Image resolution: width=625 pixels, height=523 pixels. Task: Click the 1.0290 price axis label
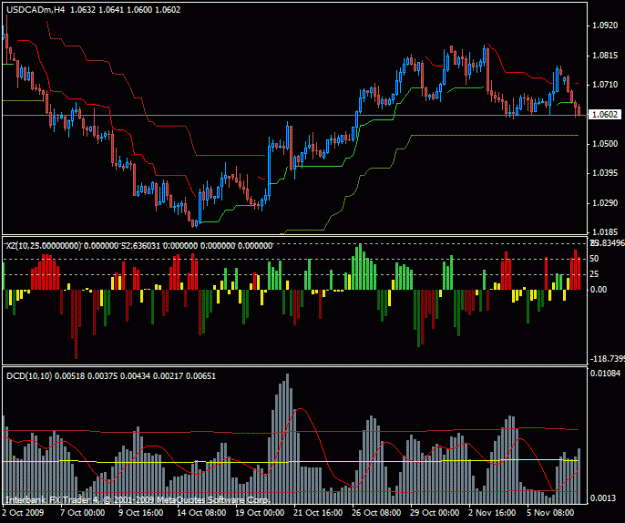pyautogui.click(x=605, y=203)
